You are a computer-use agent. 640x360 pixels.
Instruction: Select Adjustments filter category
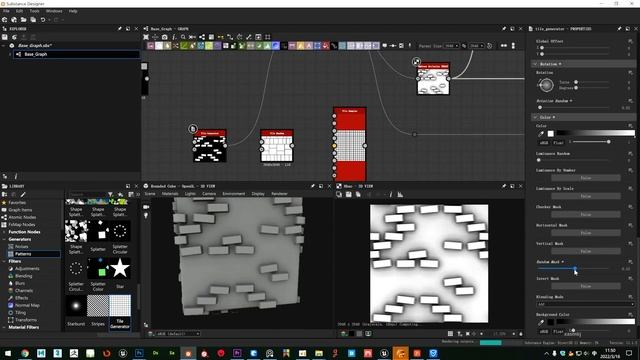pos(27,269)
